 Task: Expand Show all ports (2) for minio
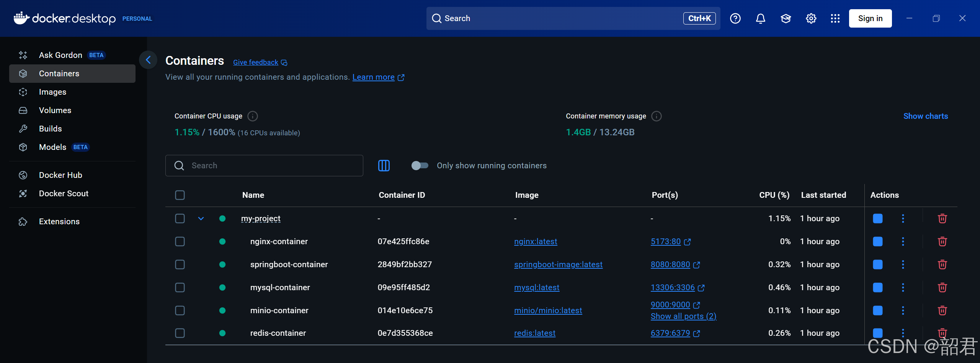[x=683, y=316]
